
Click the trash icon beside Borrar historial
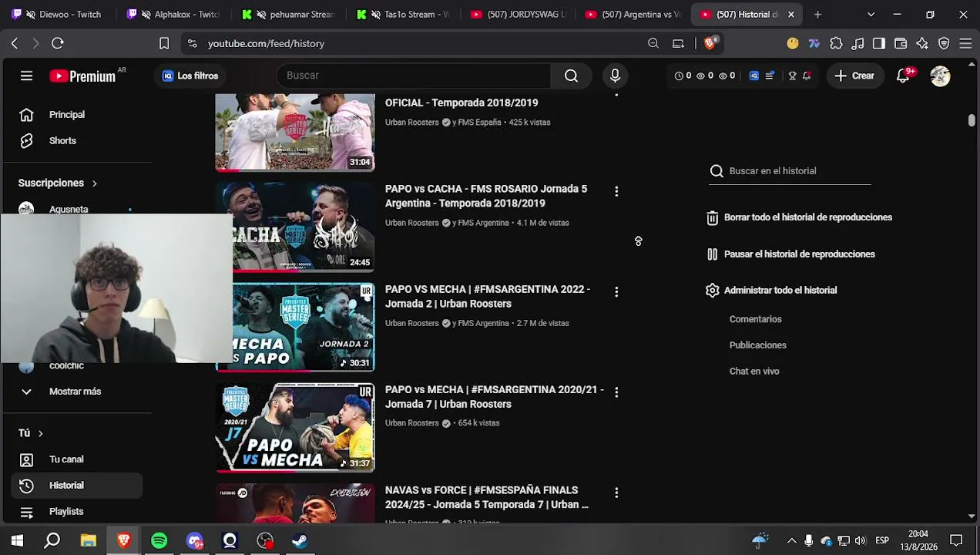tap(712, 217)
